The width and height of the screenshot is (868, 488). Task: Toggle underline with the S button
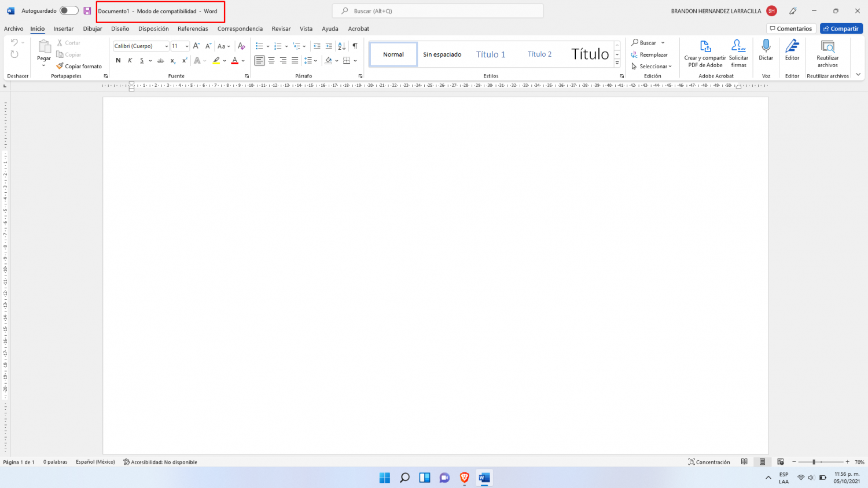[x=142, y=61]
